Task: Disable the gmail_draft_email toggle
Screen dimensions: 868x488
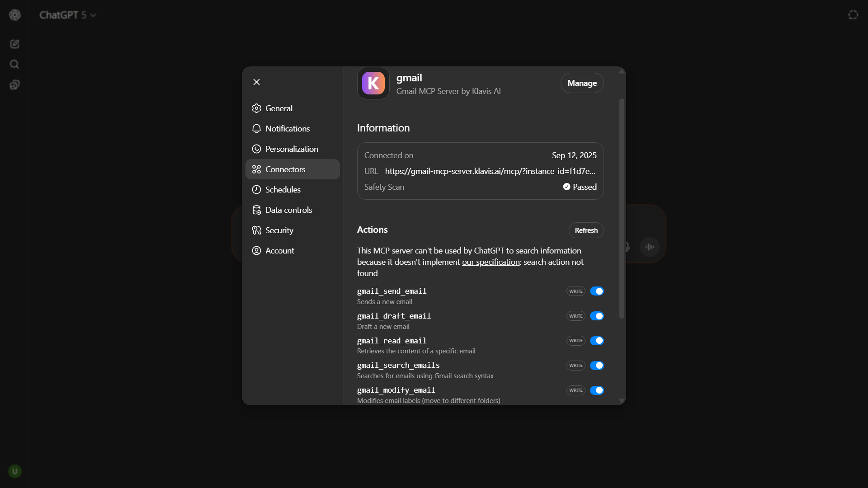Action: (597, 316)
